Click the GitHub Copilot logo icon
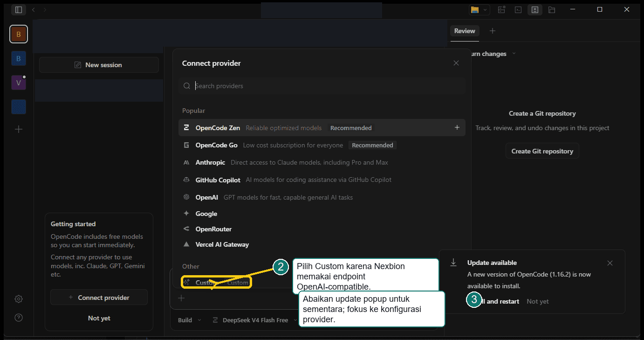The image size is (644, 340). pos(186,180)
